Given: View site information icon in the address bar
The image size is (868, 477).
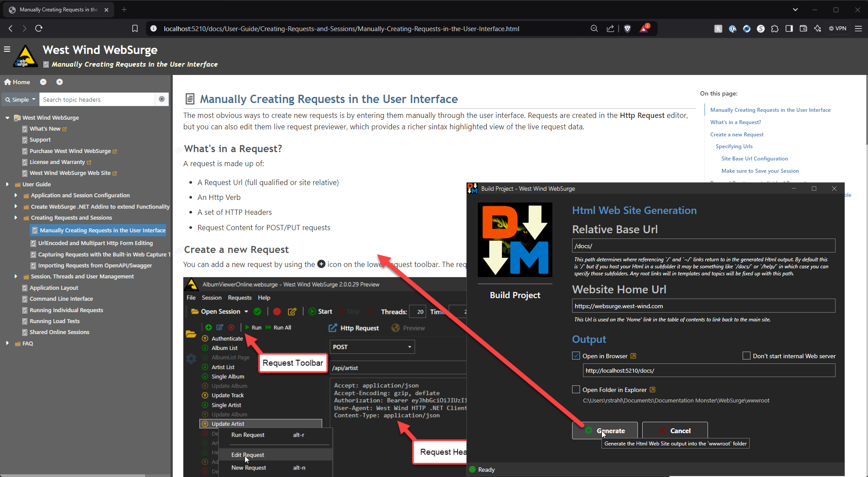Looking at the screenshot, I should click(153, 28).
